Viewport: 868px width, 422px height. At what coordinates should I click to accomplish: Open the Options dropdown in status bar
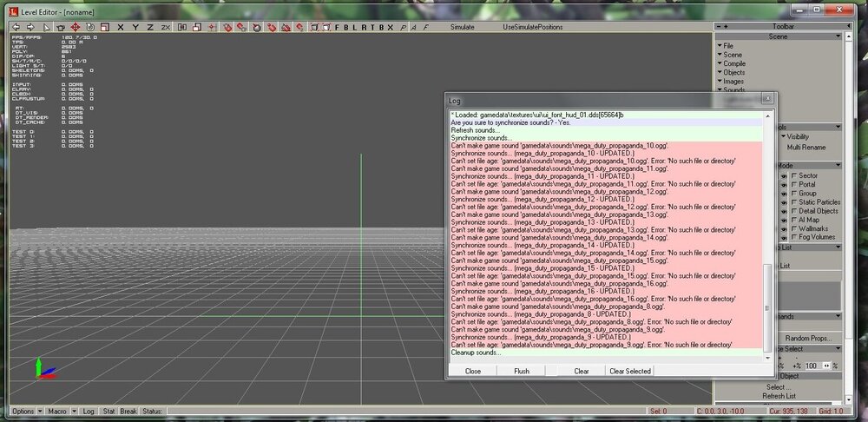pyautogui.click(x=24, y=411)
